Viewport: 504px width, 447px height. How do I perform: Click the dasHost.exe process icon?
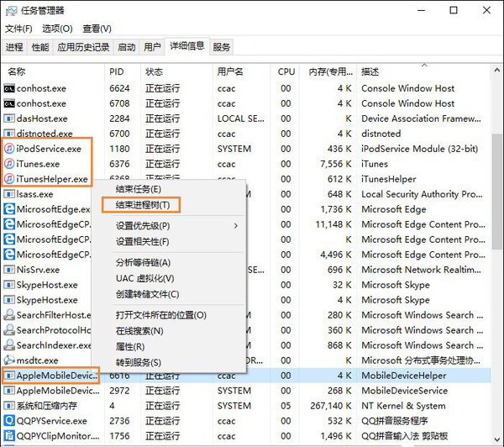[x=9, y=118]
